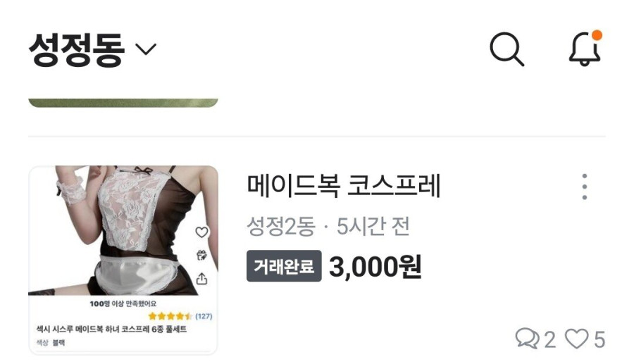Tap the gift icon inside the product thumbnail

(201, 256)
